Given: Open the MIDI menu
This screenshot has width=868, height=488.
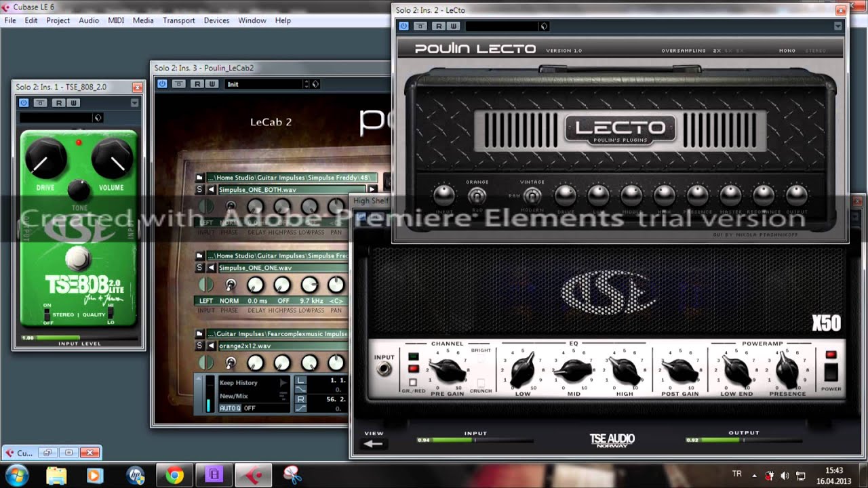Looking at the screenshot, I should point(116,20).
